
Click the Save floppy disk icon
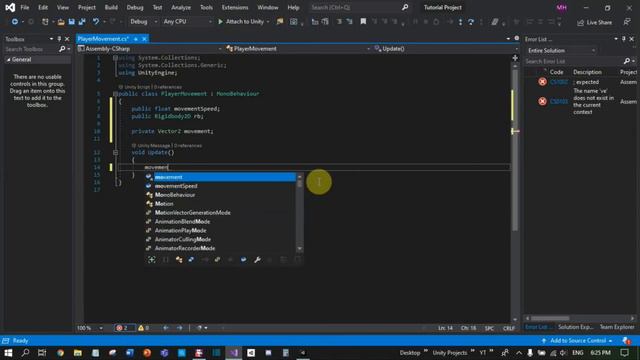(x=71, y=22)
